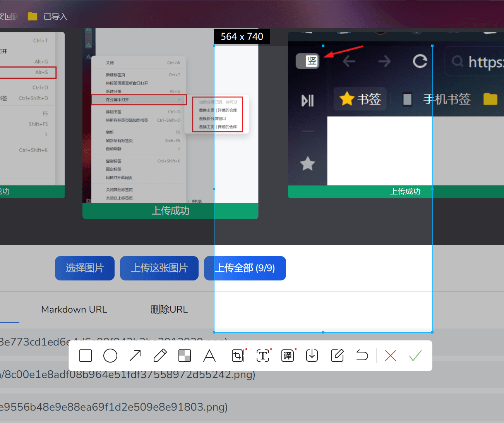Screen dimensions: 504x423
Task: Select the mosaic blur tool
Action: click(185, 356)
